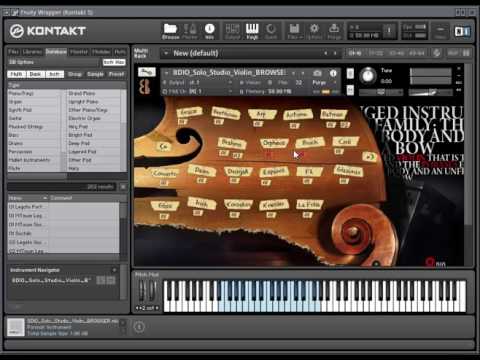Open the Browse folder icon in the Kontakt toolbar
This screenshot has width=480, height=360.
(170, 31)
